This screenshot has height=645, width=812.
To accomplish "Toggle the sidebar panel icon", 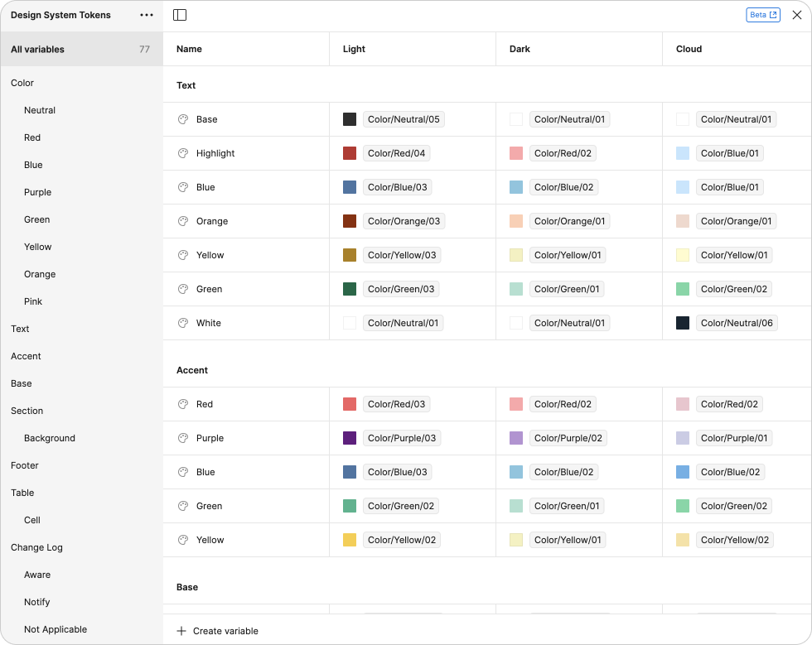I will 180,15.
